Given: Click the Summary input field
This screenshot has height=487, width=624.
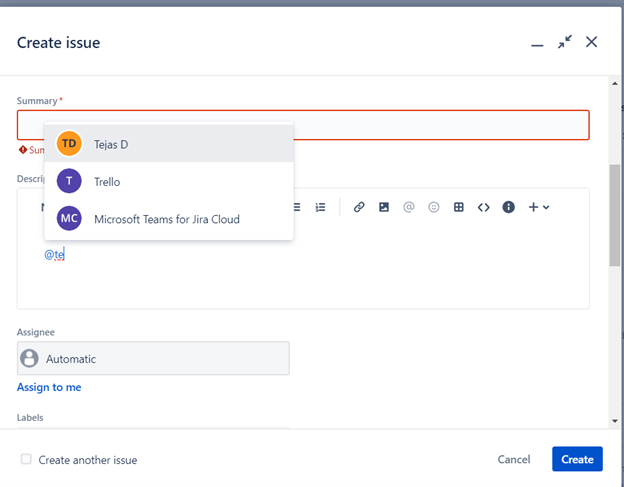Looking at the screenshot, I should (303, 125).
